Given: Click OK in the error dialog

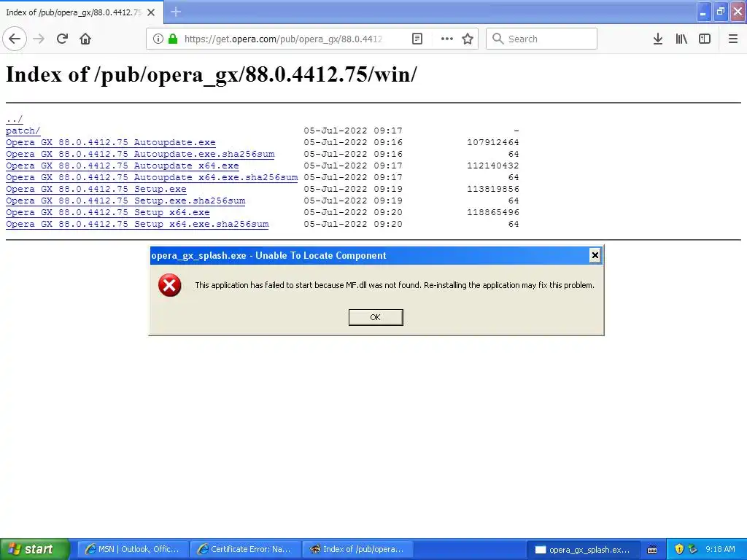Looking at the screenshot, I should coord(376,317).
